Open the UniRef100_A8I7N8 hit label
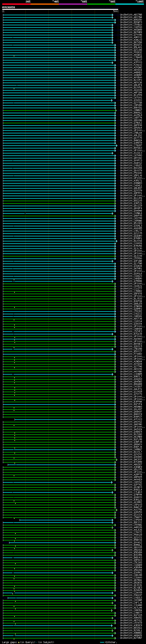 click(131, 15)
